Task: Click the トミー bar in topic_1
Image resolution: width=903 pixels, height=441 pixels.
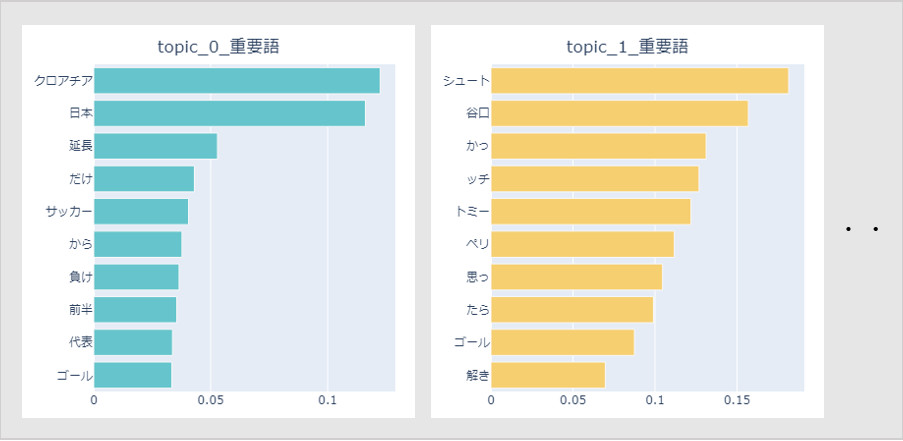Action: (x=591, y=211)
